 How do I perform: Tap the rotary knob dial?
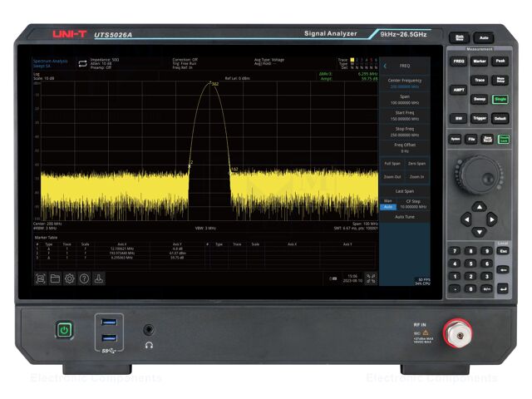(479, 175)
